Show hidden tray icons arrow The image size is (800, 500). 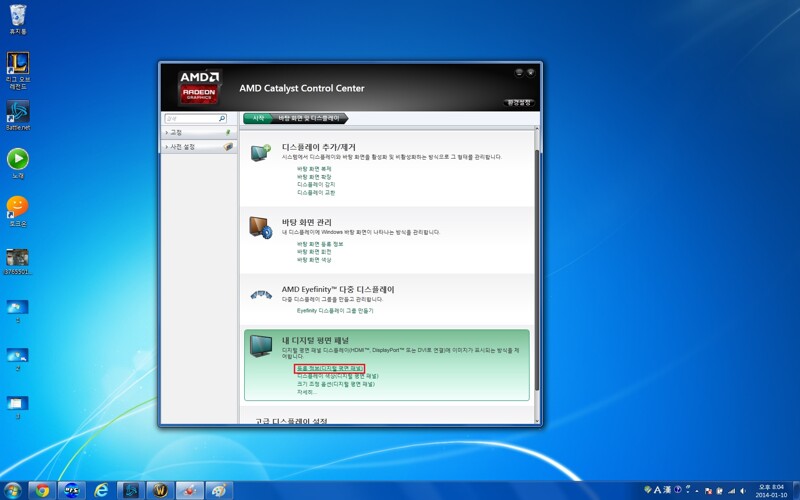click(697, 491)
